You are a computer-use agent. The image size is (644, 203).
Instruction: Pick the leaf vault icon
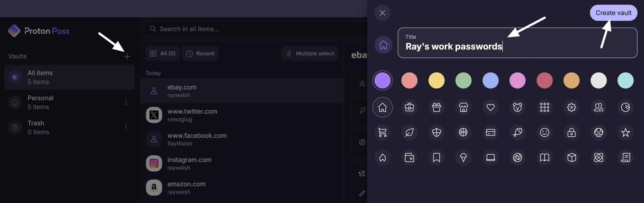409,132
